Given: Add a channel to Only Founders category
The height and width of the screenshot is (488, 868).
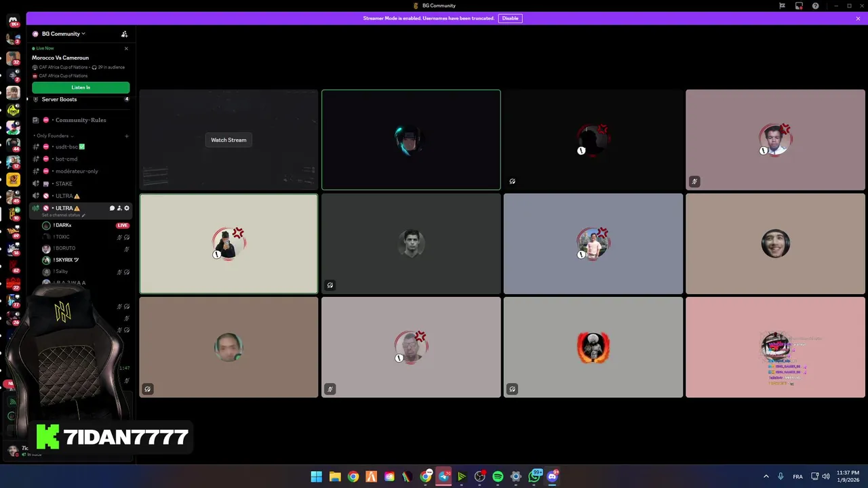Looking at the screenshot, I should click(x=127, y=136).
